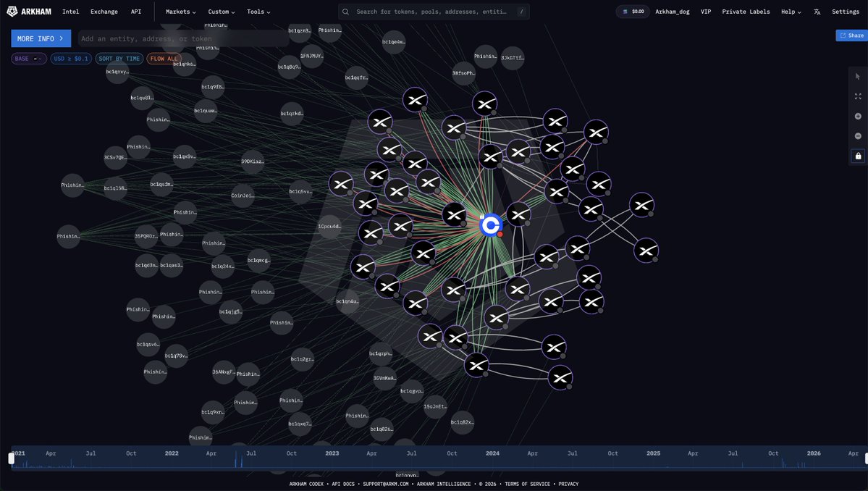Click the fit-to-screen expand icon
The height and width of the screenshot is (491, 868).
[857, 96]
